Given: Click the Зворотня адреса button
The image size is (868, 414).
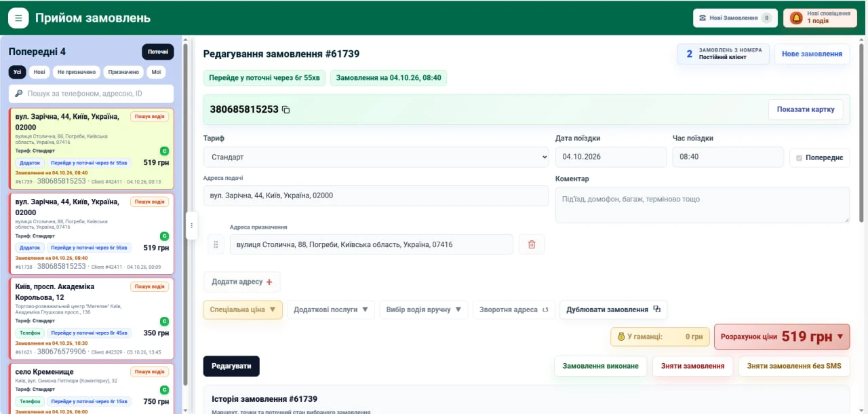Looking at the screenshot, I should tap(513, 309).
